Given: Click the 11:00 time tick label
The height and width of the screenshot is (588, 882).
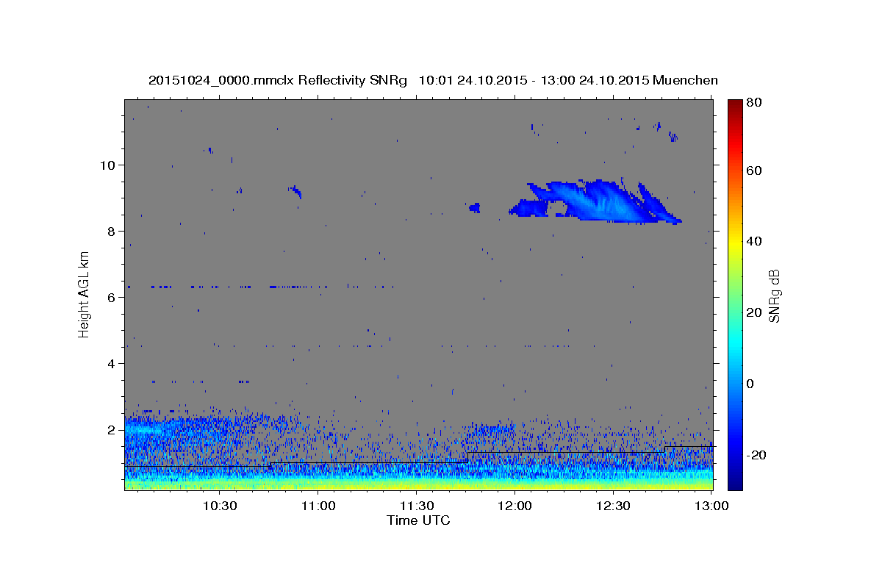Looking at the screenshot, I should (318, 506).
